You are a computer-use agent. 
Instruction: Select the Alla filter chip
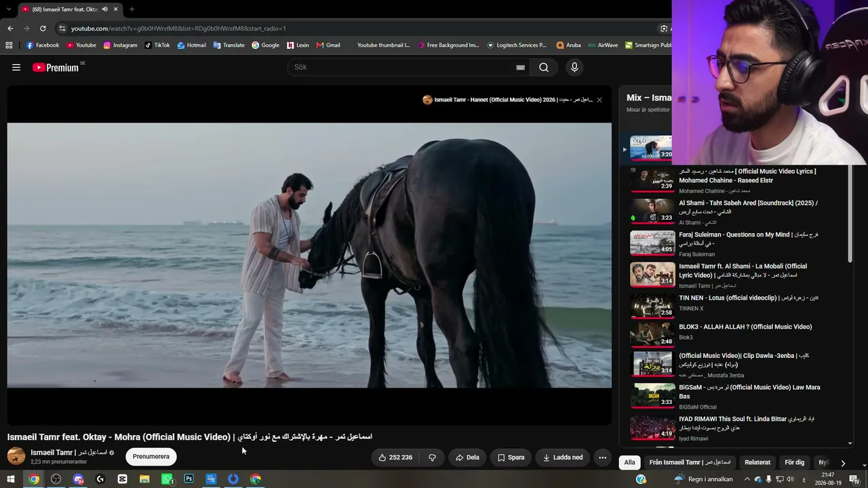(x=630, y=462)
